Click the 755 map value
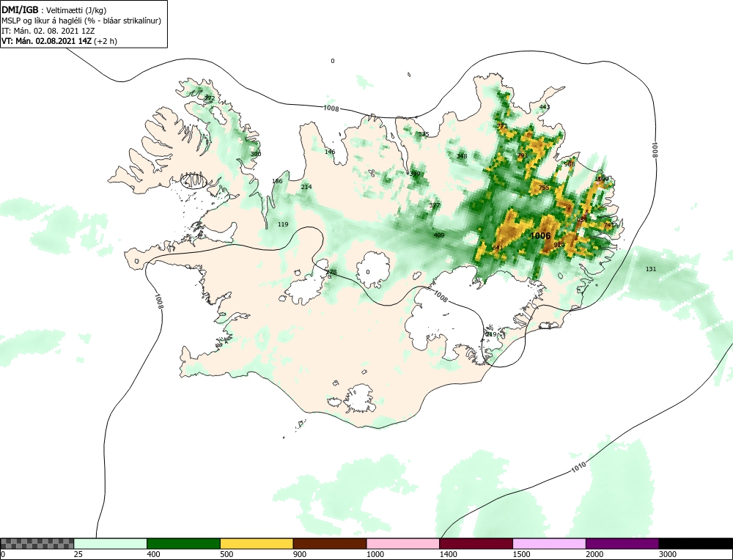733x560 pixels. click(544, 188)
